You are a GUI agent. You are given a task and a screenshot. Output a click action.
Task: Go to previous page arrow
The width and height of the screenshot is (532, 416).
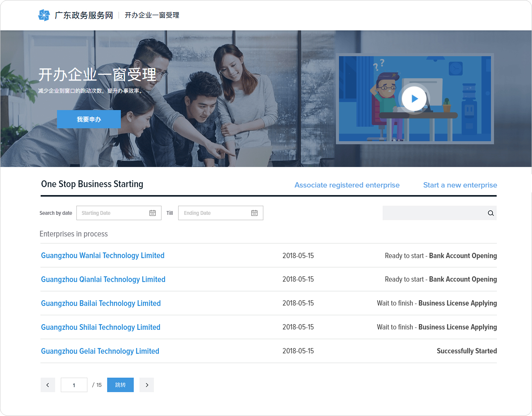(x=48, y=385)
